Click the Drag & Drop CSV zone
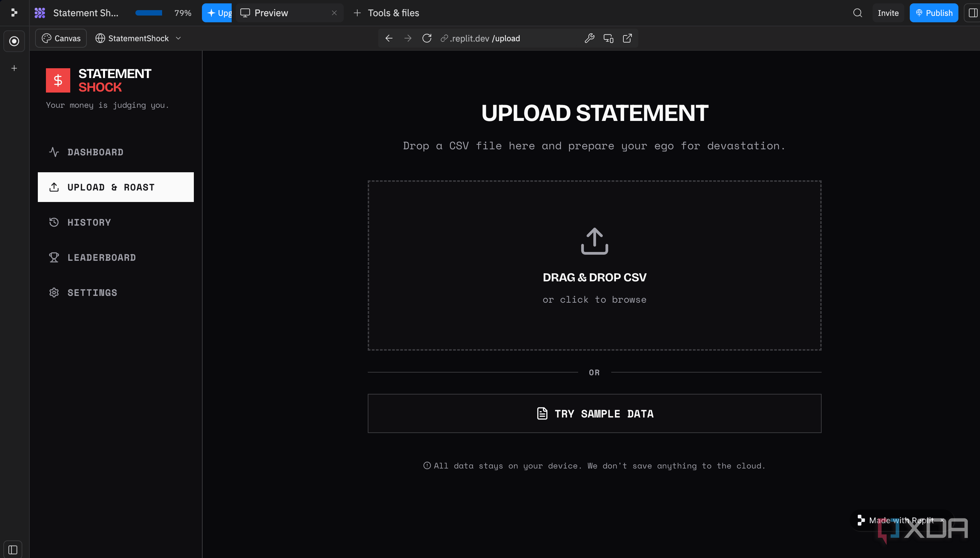 pos(595,265)
